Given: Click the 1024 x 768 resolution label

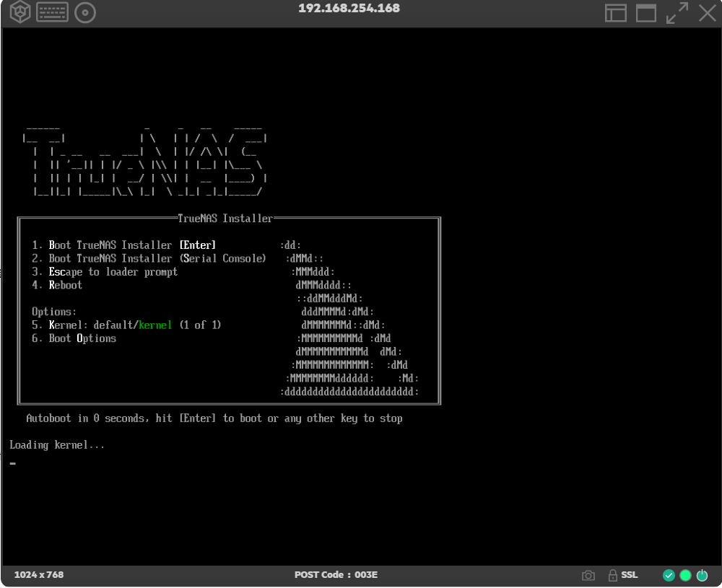Looking at the screenshot, I should (39, 576).
